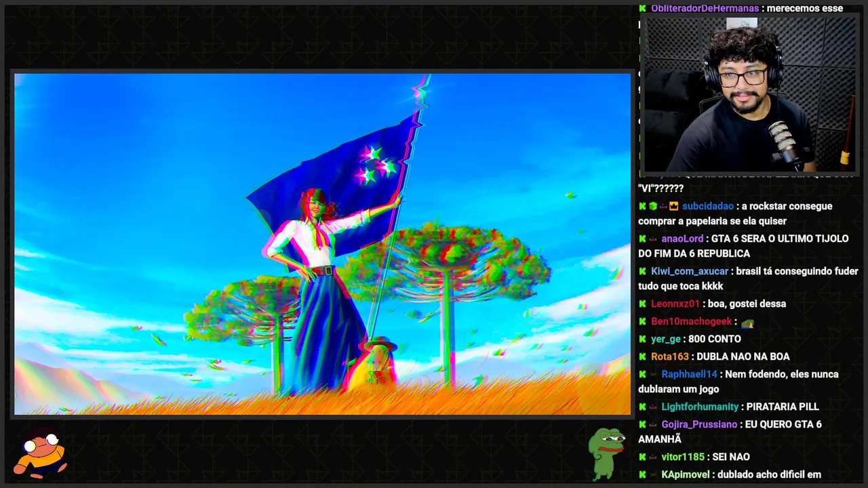Click the text "GTA 6 SERA O ULTIMO TIJOLO"
868x488 pixels.
pos(780,239)
